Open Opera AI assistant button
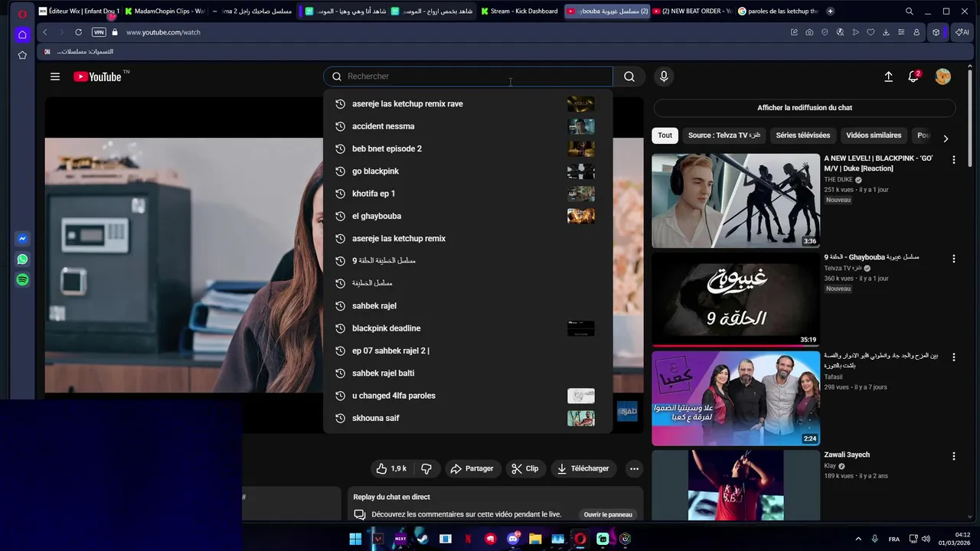 [x=962, y=32]
